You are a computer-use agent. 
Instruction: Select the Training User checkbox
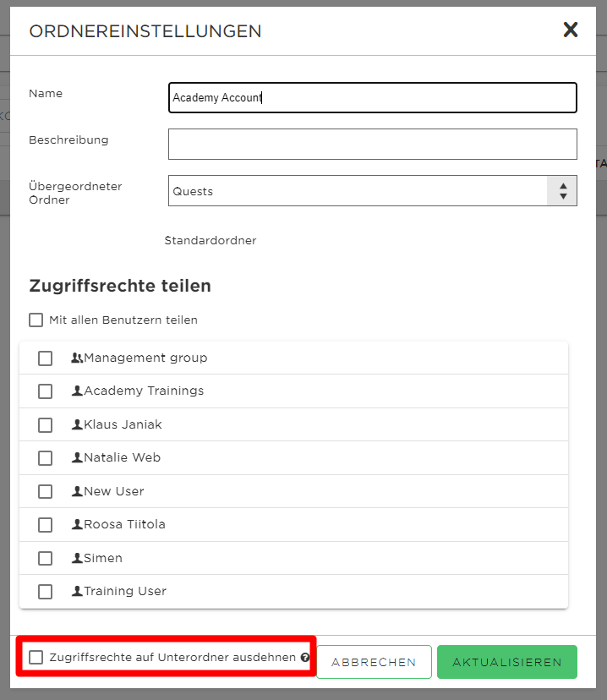[x=45, y=592]
